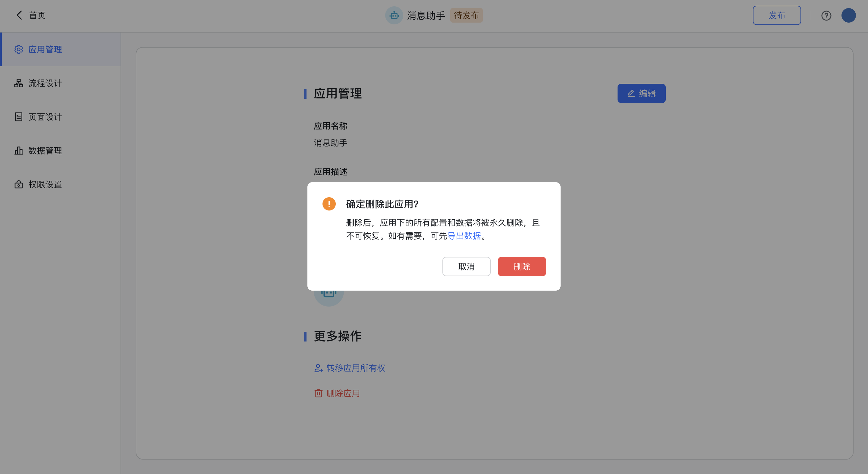Open 页面设计 in the sidebar
The width and height of the screenshot is (868, 474).
(61, 117)
